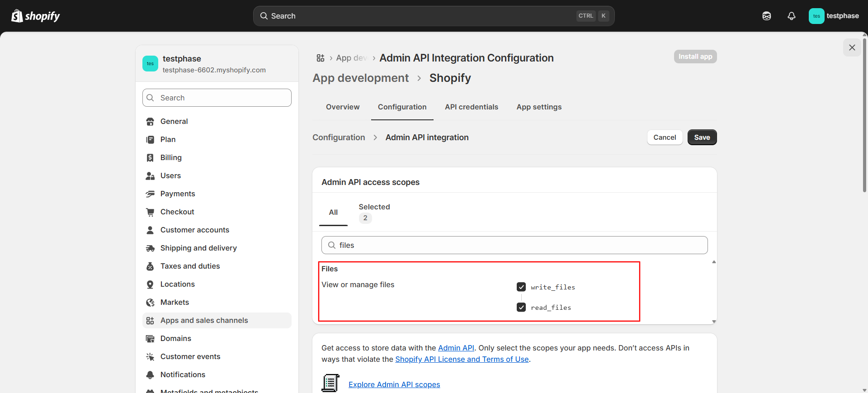Uncheck the write_files scope checkbox
Screen dimensions: 868x393
tap(521, 287)
